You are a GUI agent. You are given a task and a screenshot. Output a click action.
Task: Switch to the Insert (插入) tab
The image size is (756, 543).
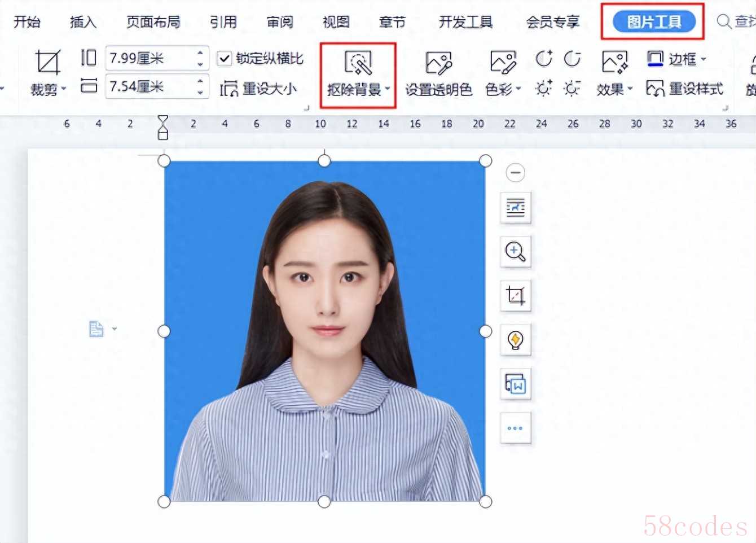click(83, 22)
